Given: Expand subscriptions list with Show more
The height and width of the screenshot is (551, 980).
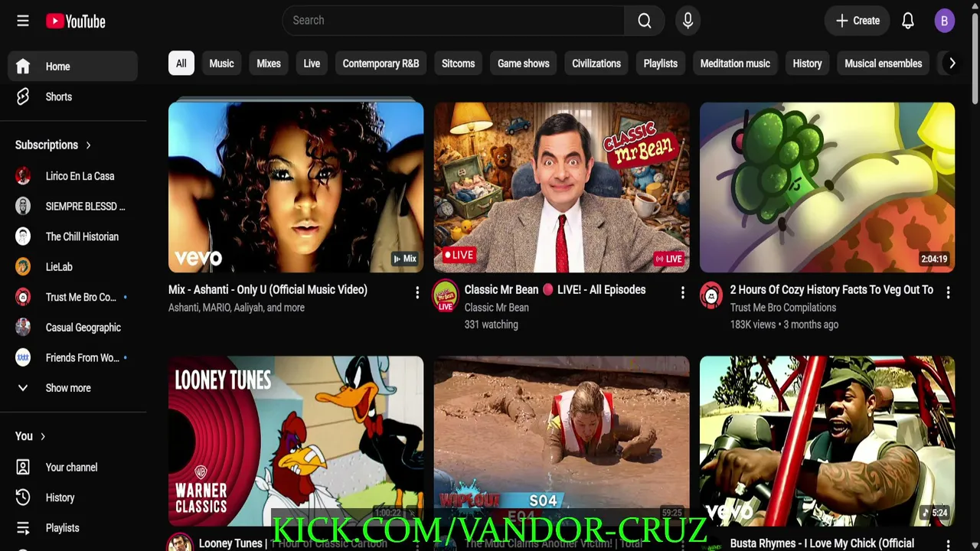Looking at the screenshot, I should [73, 388].
